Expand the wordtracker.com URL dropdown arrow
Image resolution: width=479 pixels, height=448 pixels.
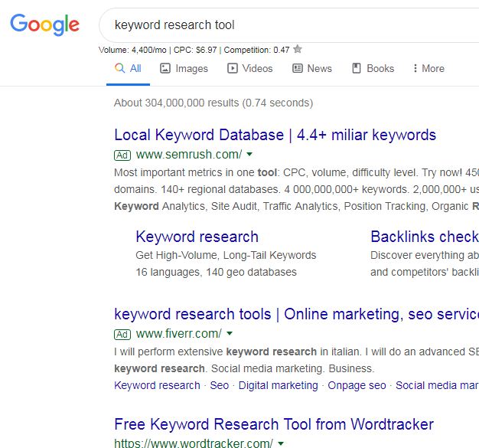tap(281, 443)
